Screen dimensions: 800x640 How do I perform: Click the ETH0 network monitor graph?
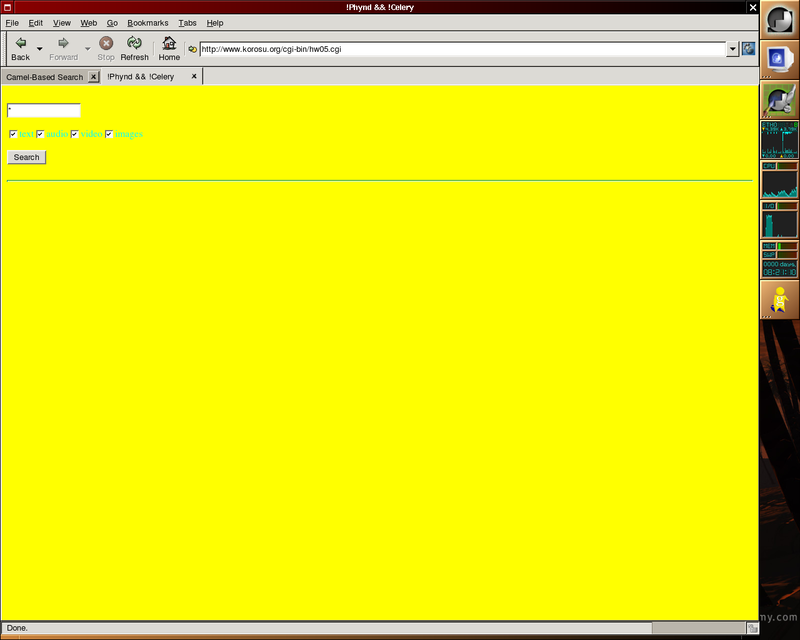click(x=779, y=139)
